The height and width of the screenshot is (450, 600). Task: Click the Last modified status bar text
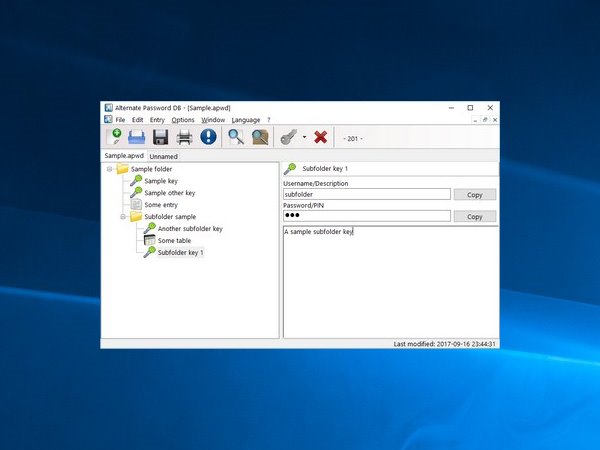click(x=445, y=344)
